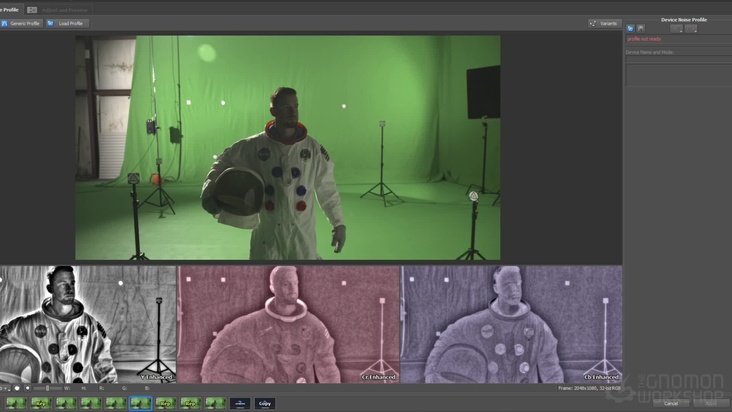The width and height of the screenshot is (732, 412).
Task: Select the second frame thumbnail labeled Key
Action: [x=41, y=403]
